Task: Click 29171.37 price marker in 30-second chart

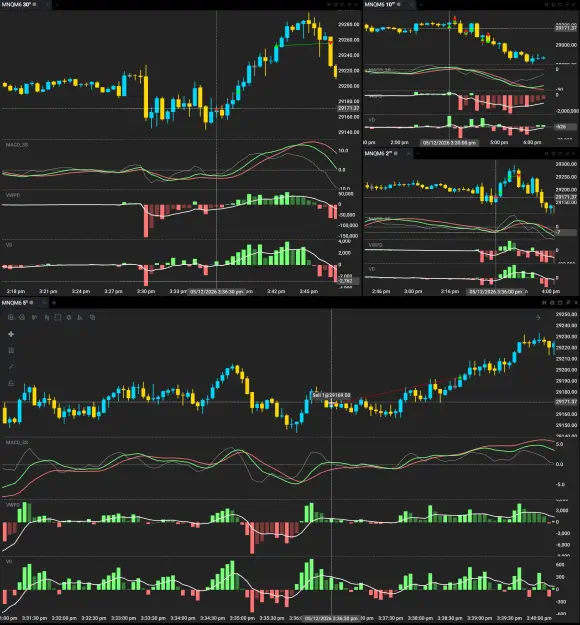Action: tap(348, 108)
